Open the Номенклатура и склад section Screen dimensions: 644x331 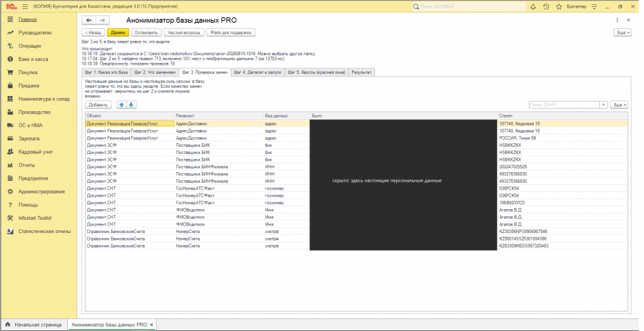pos(43,99)
